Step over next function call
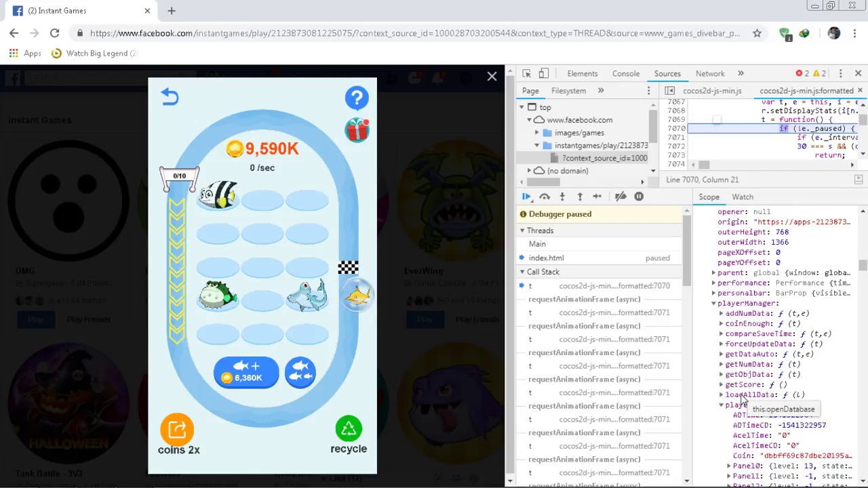 pos(545,197)
